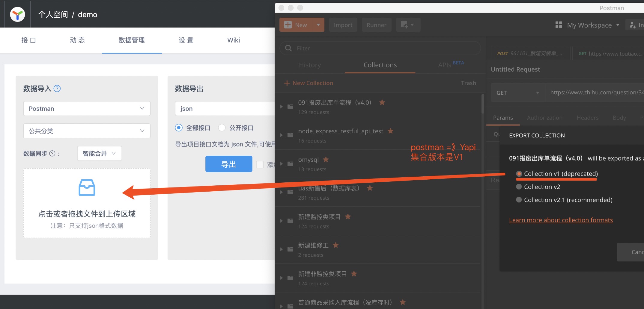Click folder icon of 新建监控类项目
The width and height of the screenshot is (644, 309).
(x=290, y=221)
